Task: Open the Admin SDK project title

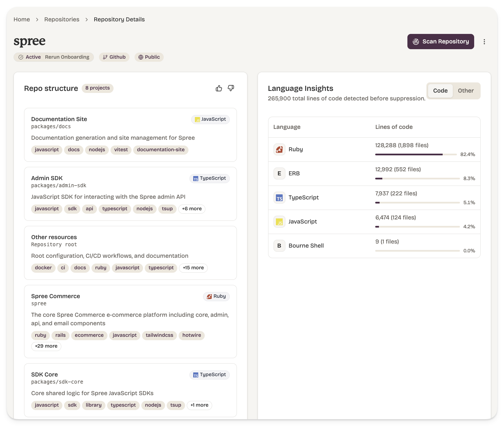Action: (x=47, y=178)
